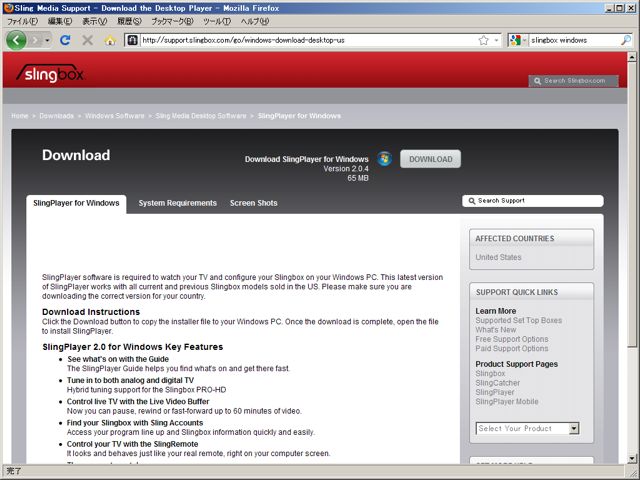Image resolution: width=640 pixels, height=480 pixels.
Task: Reload the page with the refresh icon
Action: [65, 40]
